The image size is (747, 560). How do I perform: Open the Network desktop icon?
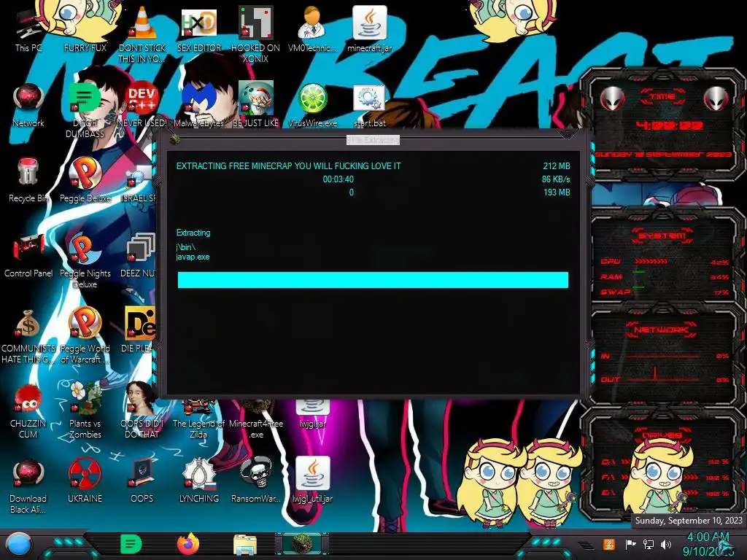tap(28, 105)
